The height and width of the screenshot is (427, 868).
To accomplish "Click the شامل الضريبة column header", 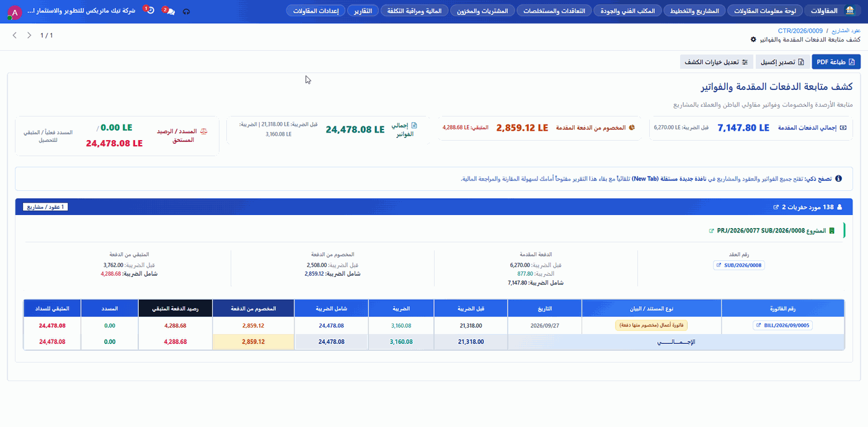I will pos(331,308).
